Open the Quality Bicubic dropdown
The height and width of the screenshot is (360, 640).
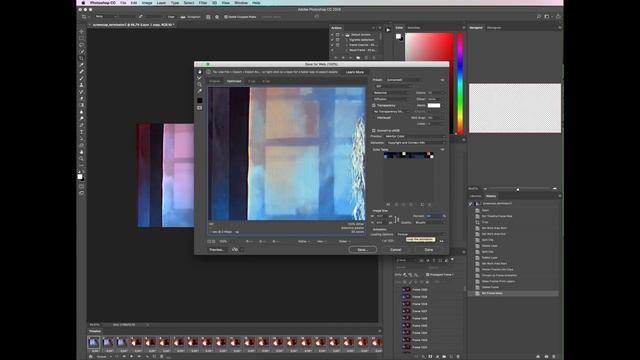point(429,222)
